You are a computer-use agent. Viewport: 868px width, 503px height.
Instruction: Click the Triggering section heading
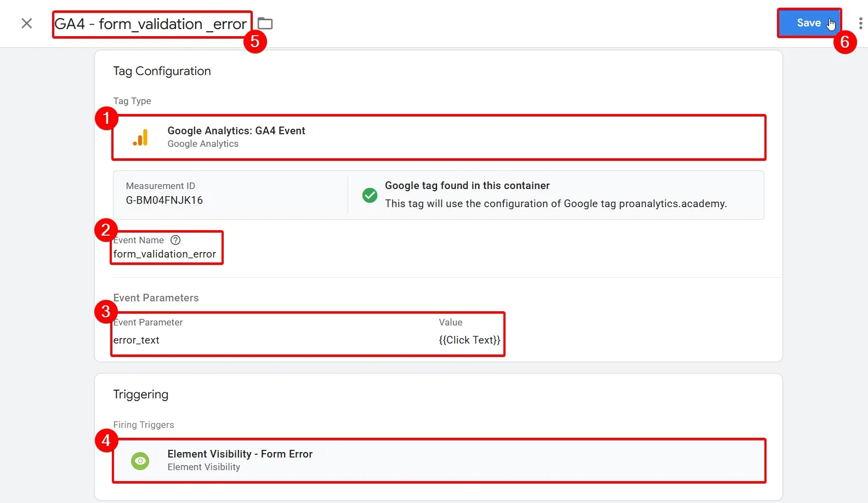(x=140, y=395)
